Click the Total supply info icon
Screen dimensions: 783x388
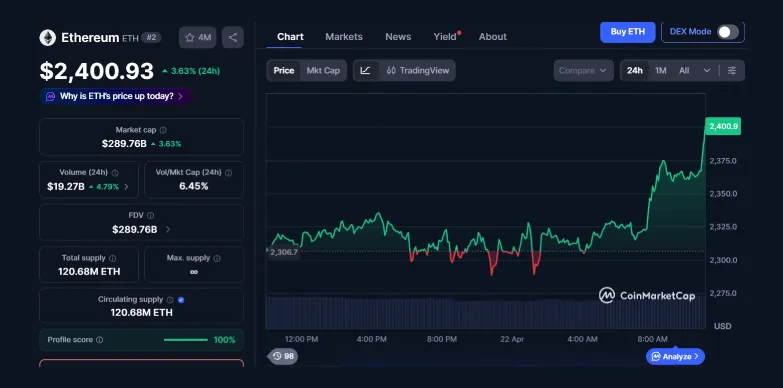[112, 258]
